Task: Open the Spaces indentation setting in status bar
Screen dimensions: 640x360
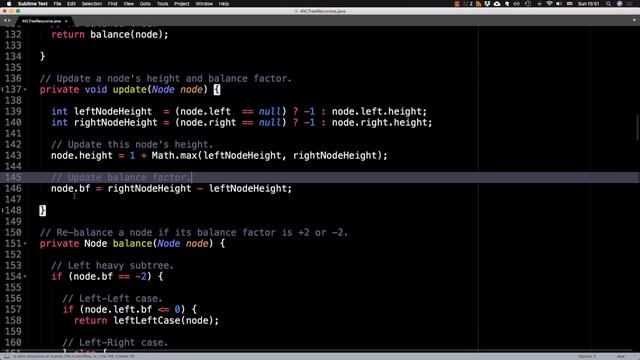Action: point(587,356)
